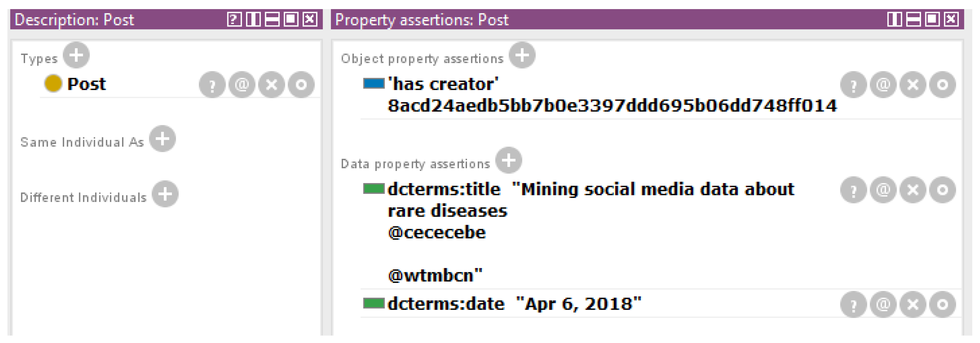This screenshot has height=343, width=980.
Task: Delete the dcterms:title assertion
Action: click(x=913, y=190)
